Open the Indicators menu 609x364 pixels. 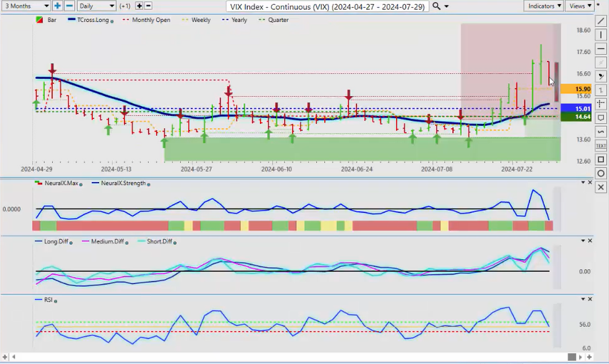544,6
